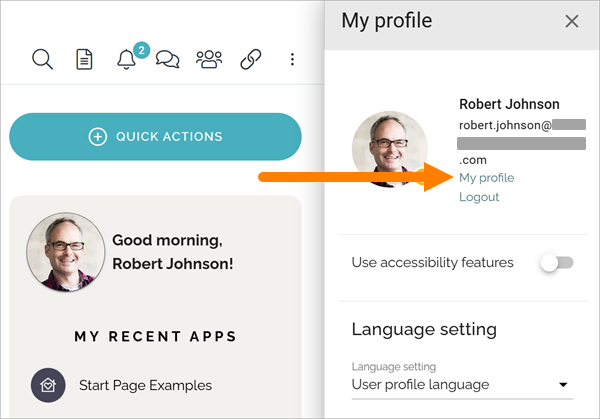
Task: Open the chat bubbles icon
Action: point(168,60)
